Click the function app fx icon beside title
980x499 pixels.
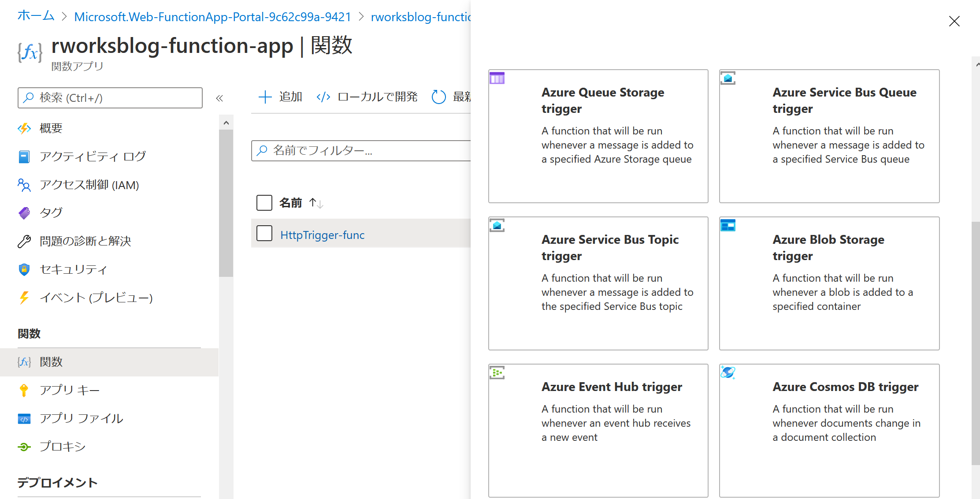pyautogui.click(x=30, y=52)
